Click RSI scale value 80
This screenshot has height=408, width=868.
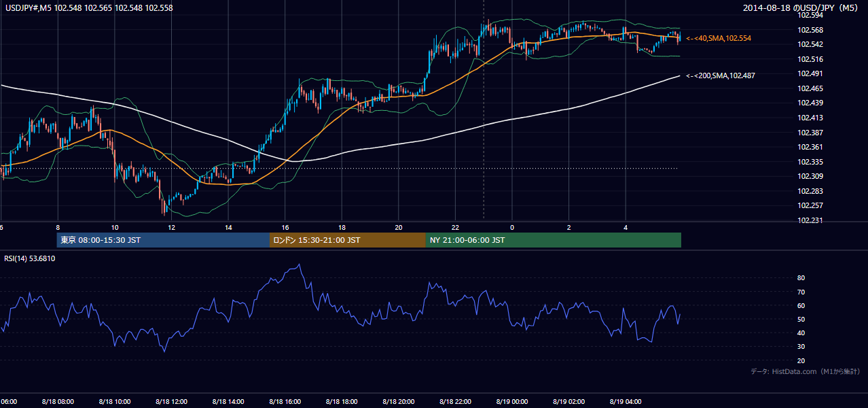pyautogui.click(x=801, y=278)
